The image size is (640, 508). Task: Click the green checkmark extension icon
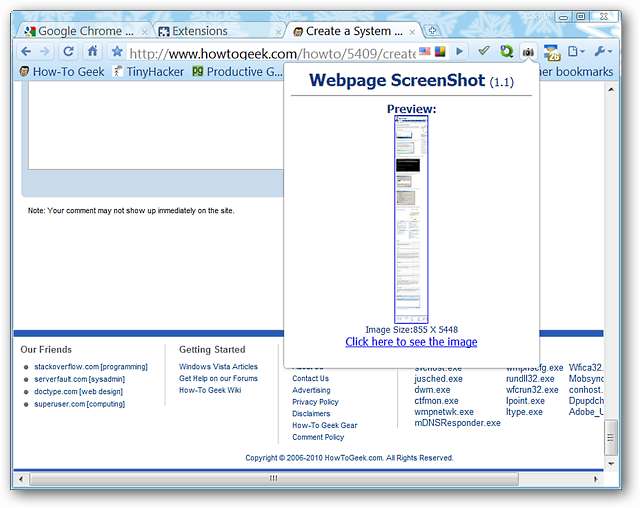click(x=484, y=51)
